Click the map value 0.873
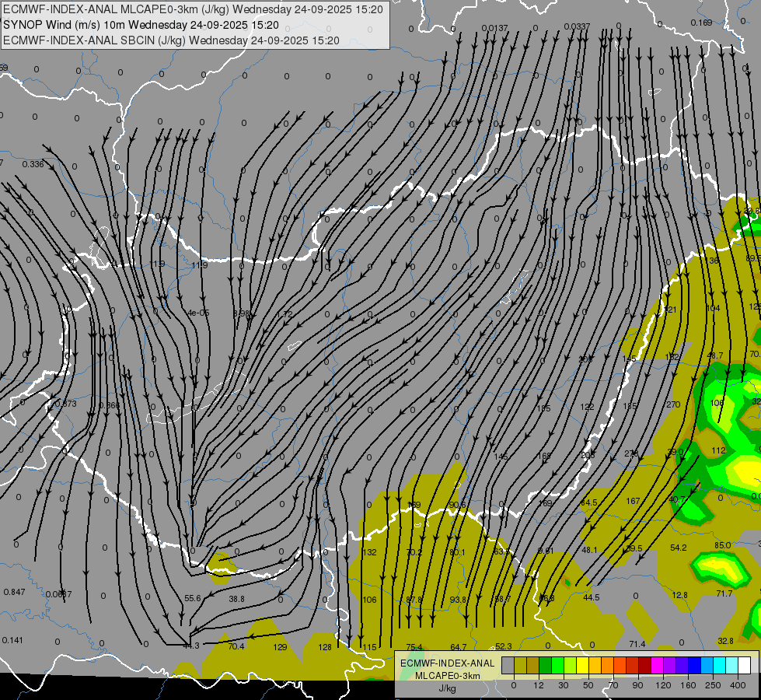 65,404
